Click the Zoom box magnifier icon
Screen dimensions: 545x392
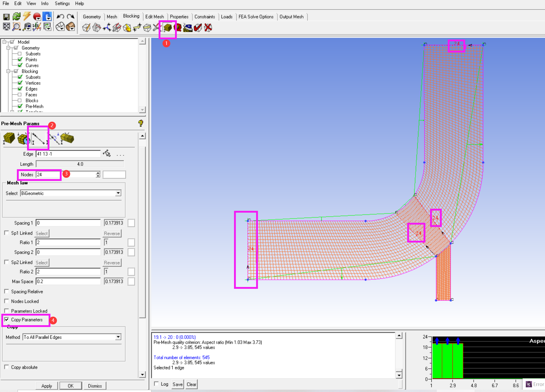pyautogui.click(x=17, y=27)
